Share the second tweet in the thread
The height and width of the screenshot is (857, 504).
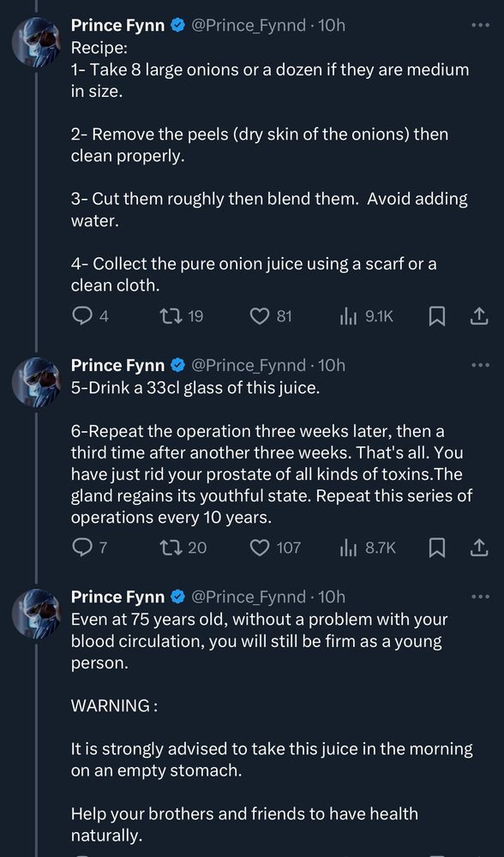(x=478, y=548)
